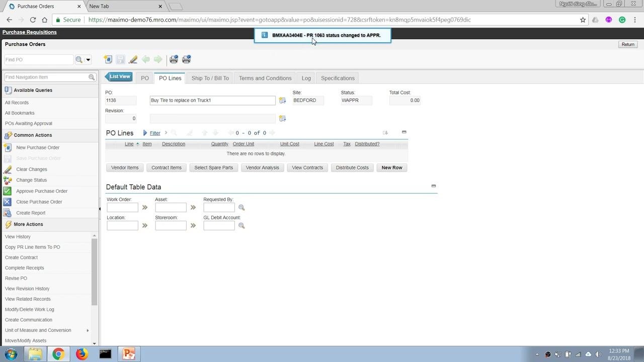644x362 pixels.
Task: Click the New Purchase Order toolbar icon
Action: pyautogui.click(x=108, y=59)
